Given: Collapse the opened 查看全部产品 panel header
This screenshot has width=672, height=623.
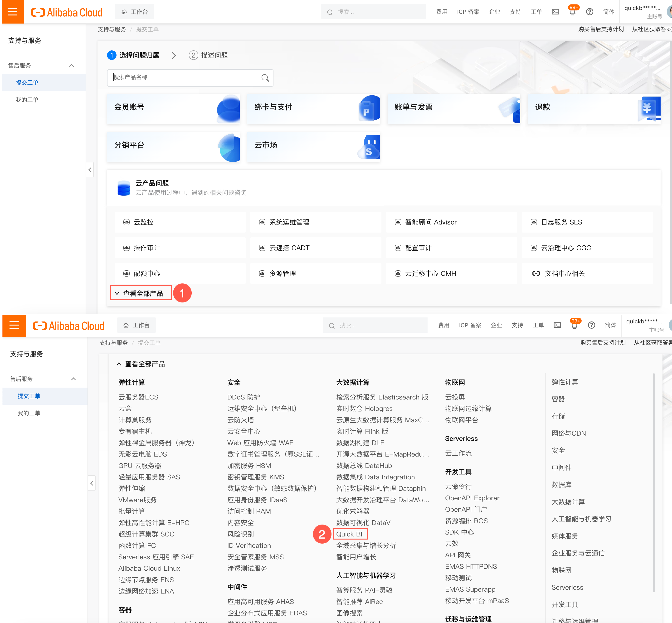Looking at the screenshot, I should pyautogui.click(x=141, y=364).
